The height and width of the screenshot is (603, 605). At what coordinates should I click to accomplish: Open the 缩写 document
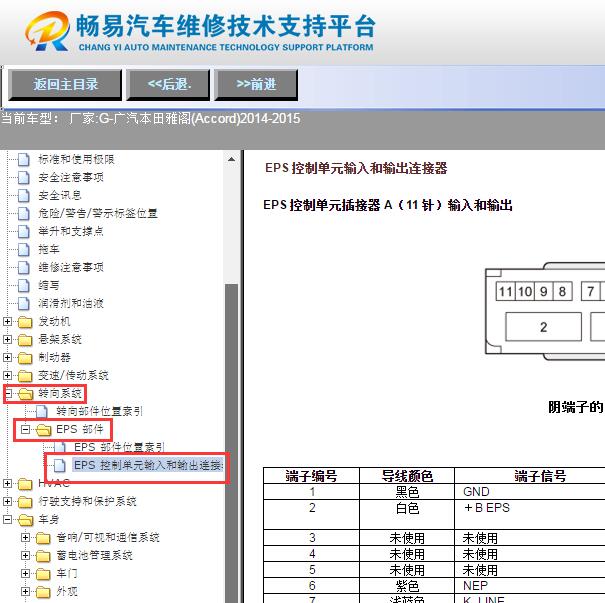49,285
